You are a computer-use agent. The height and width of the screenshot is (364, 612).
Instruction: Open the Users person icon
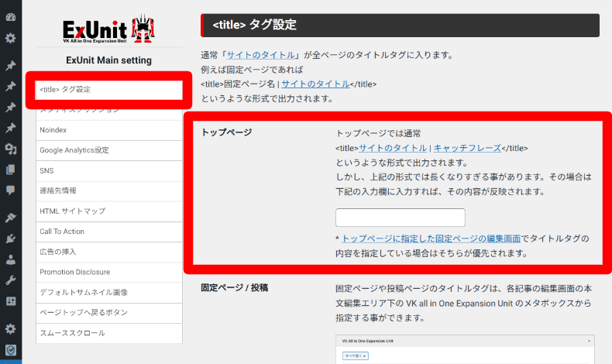(x=11, y=259)
